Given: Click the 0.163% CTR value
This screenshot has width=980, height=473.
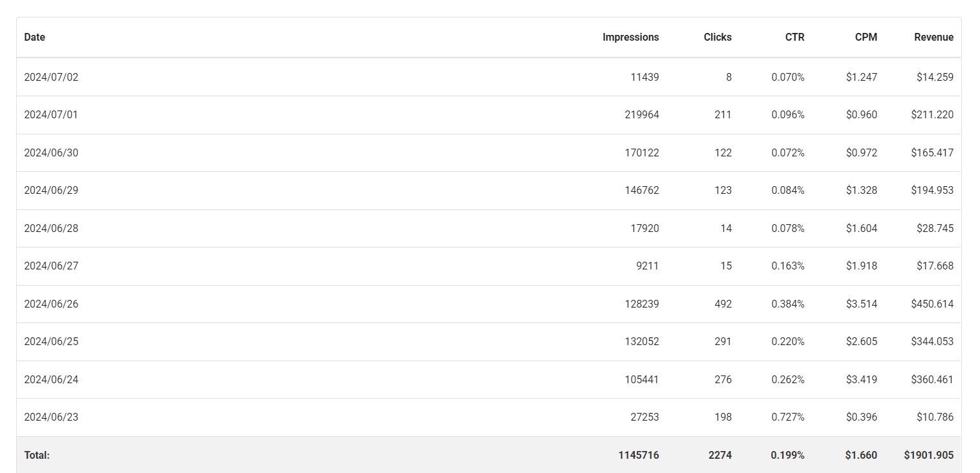Looking at the screenshot, I should click(x=787, y=266).
